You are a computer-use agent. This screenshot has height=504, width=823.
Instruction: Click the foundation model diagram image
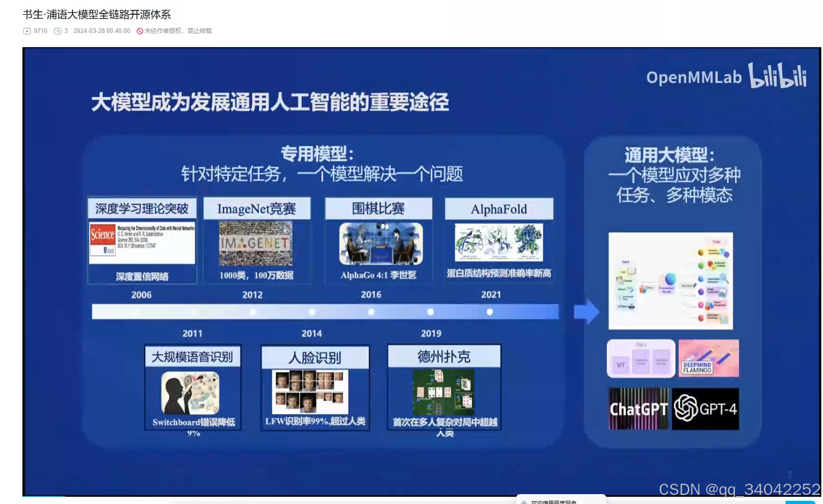click(671, 281)
